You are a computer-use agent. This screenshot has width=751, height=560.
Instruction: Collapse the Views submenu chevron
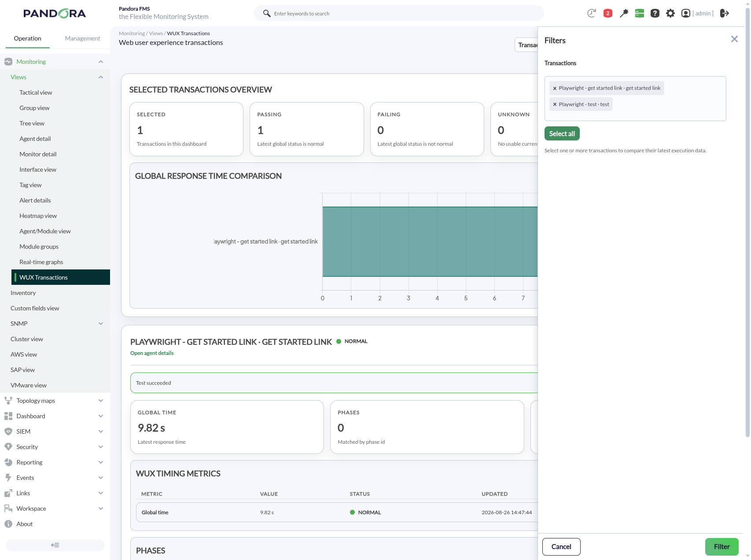pos(101,77)
